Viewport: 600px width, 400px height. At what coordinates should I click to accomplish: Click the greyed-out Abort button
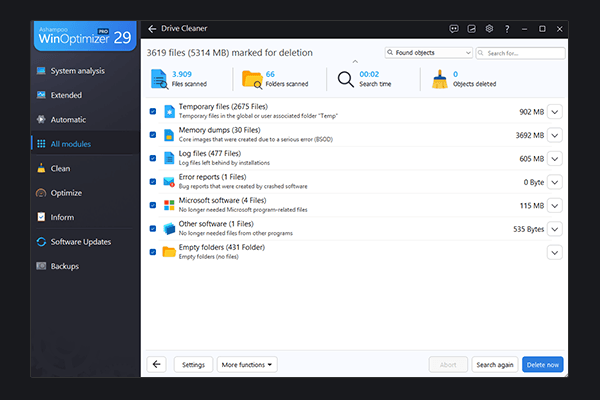(x=448, y=365)
